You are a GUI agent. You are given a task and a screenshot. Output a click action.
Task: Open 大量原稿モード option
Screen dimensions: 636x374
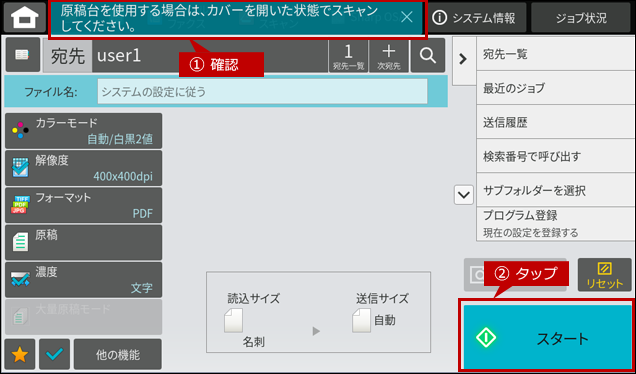click(83, 317)
